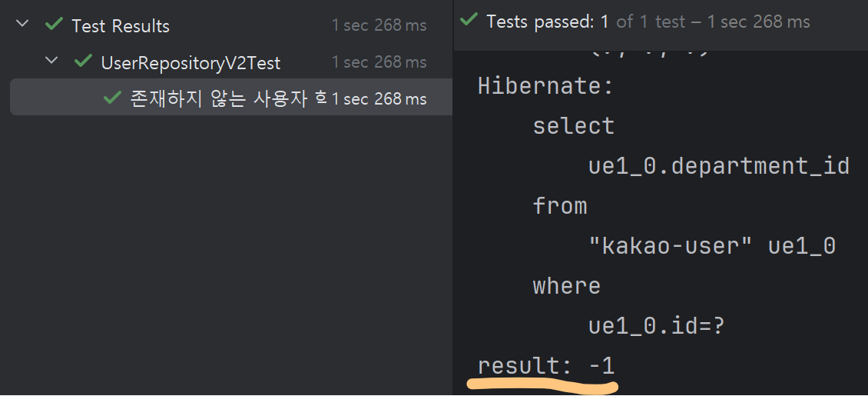Screen dimensions: 868x396
Task: Click the ue1_0.id=? condition line
Action: click(657, 326)
